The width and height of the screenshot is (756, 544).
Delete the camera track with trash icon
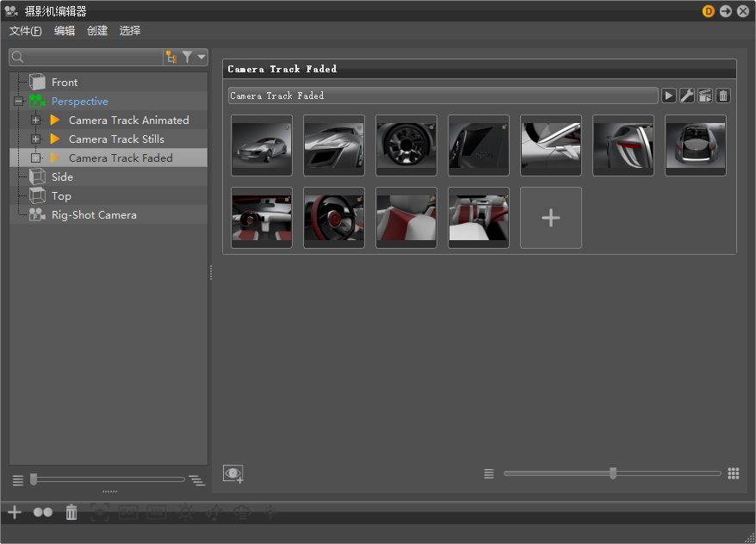click(723, 96)
